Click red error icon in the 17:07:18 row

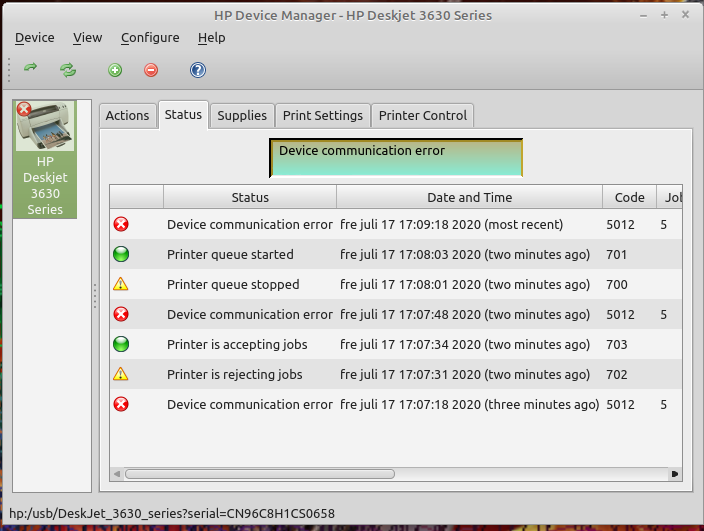point(121,404)
